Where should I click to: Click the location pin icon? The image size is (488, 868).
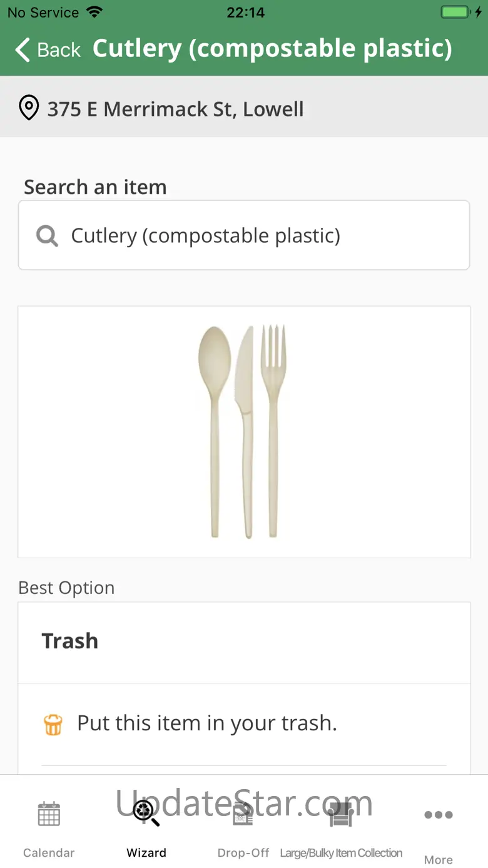(x=29, y=108)
